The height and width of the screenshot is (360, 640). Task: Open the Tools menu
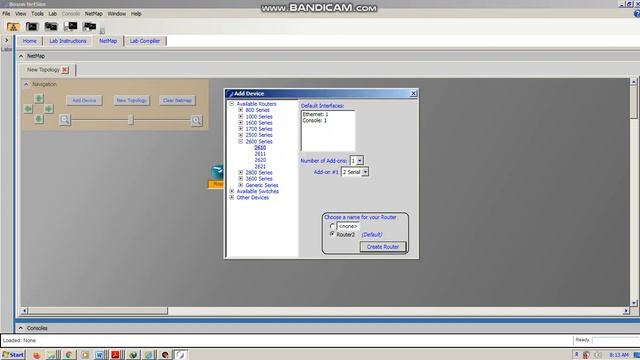[37, 13]
